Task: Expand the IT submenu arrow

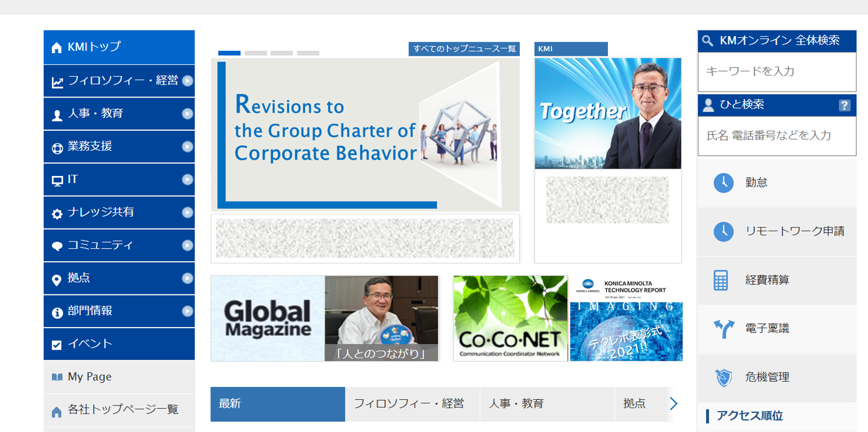Action: tap(187, 179)
